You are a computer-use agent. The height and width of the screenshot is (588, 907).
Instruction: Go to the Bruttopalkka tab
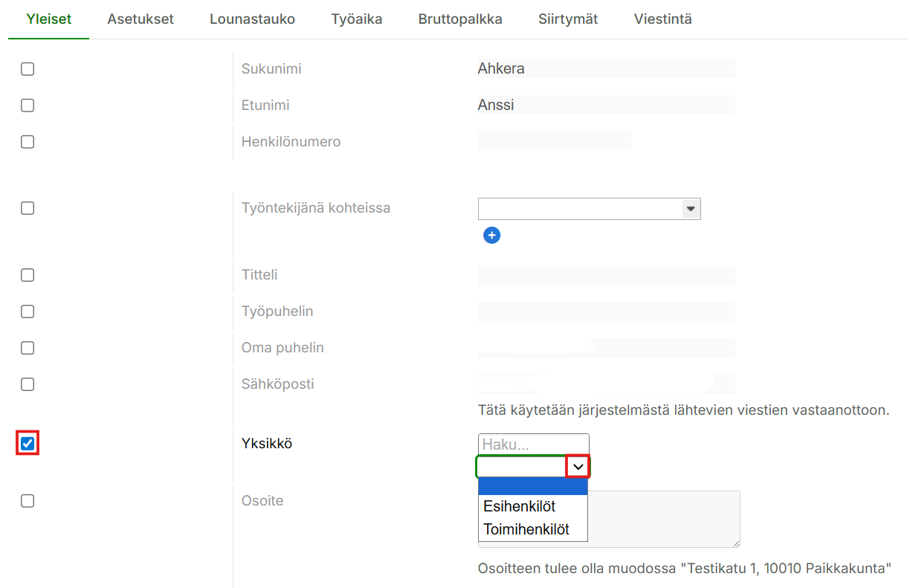click(x=460, y=19)
